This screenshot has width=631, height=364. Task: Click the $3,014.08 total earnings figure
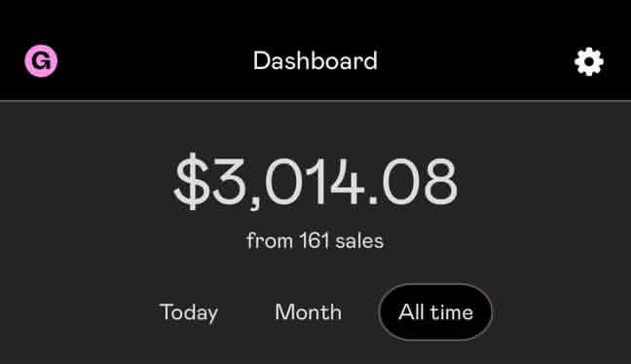[315, 181]
